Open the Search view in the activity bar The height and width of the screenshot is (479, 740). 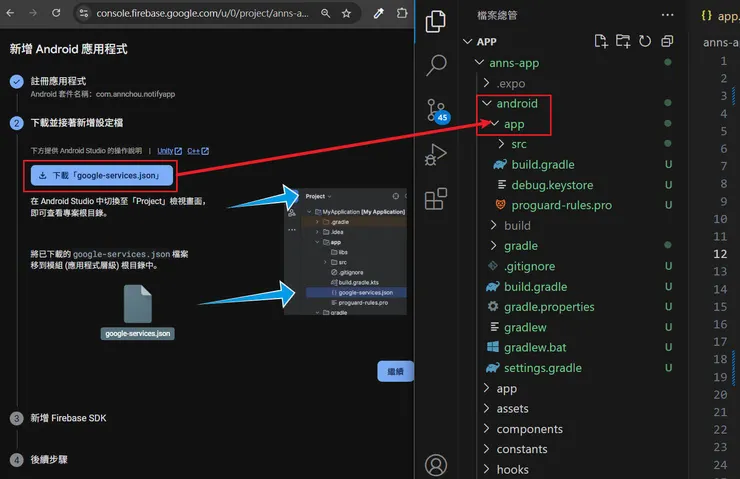pyautogui.click(x=436, y=65)
